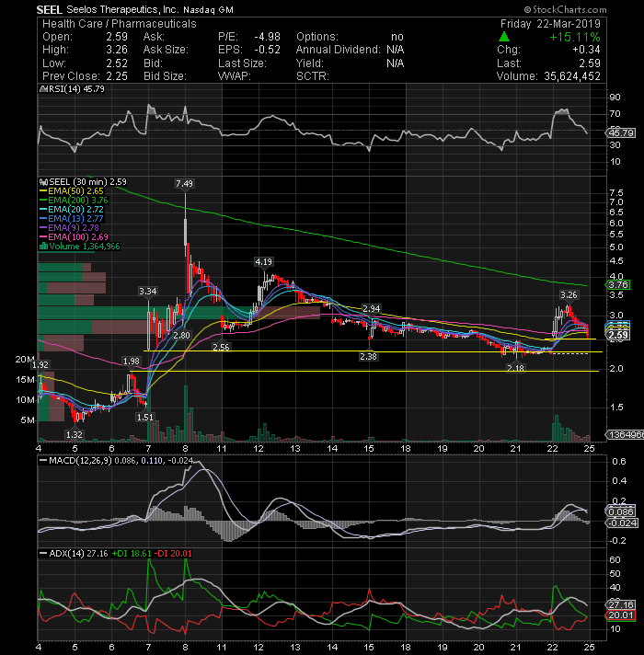Click the Chg +0.34 value
This screenshot has height=655, width=644.
point(586,50)
